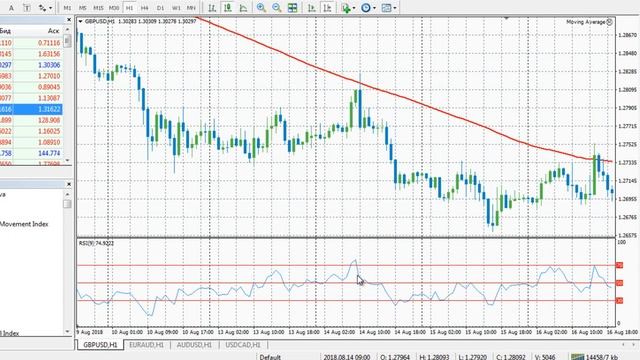Screen dimensions: 640x360
Task: Select the row with ask 1.30306
Action: (x=31, y=65)
